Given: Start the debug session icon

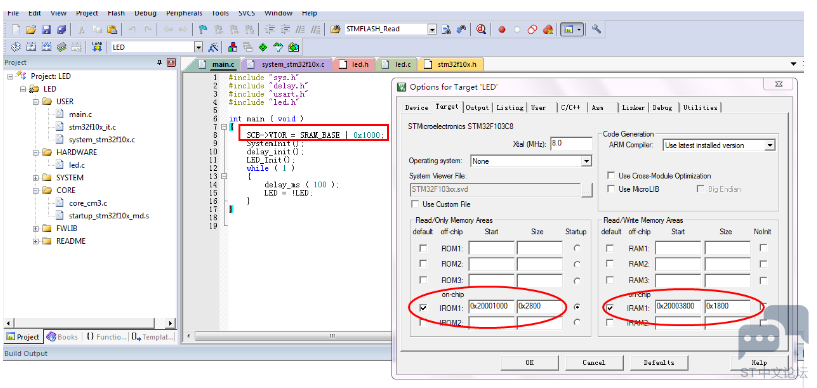Looking at the screenshot, I should coord(481,29).
